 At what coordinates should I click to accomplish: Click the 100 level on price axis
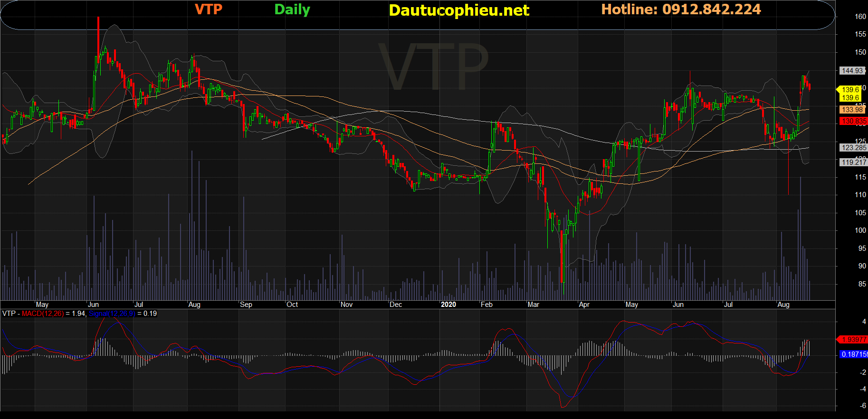click(x=860, y=230)
